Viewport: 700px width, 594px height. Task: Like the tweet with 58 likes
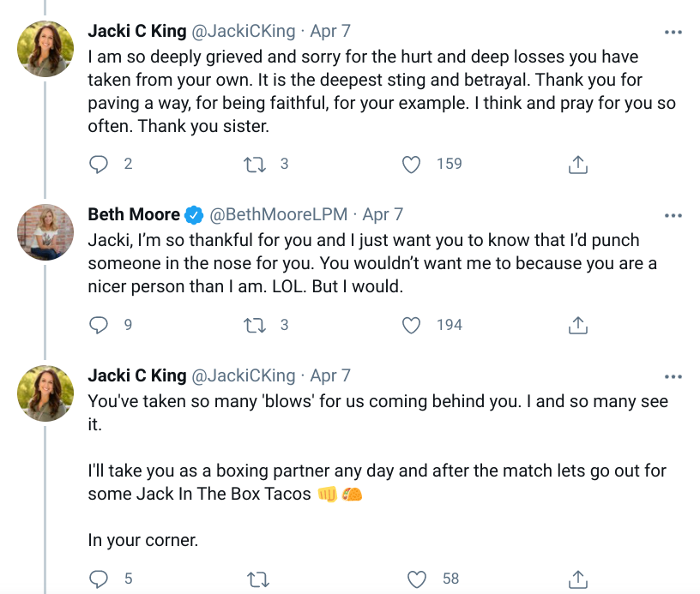pos(418,579)
